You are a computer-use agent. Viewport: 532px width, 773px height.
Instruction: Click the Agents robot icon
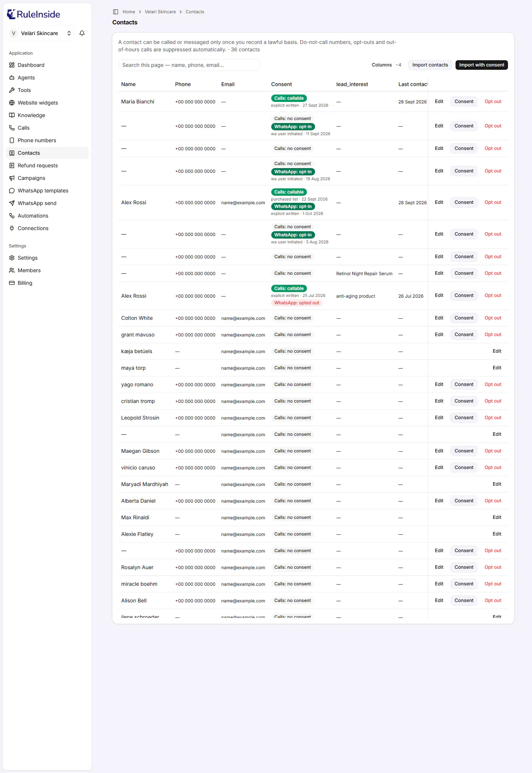(x=12, y=78)
